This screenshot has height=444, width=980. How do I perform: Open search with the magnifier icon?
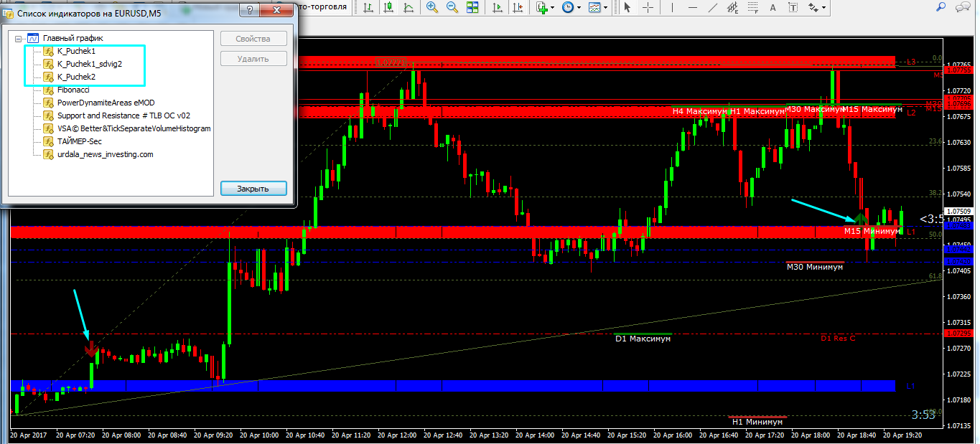[x=941, y=7]
